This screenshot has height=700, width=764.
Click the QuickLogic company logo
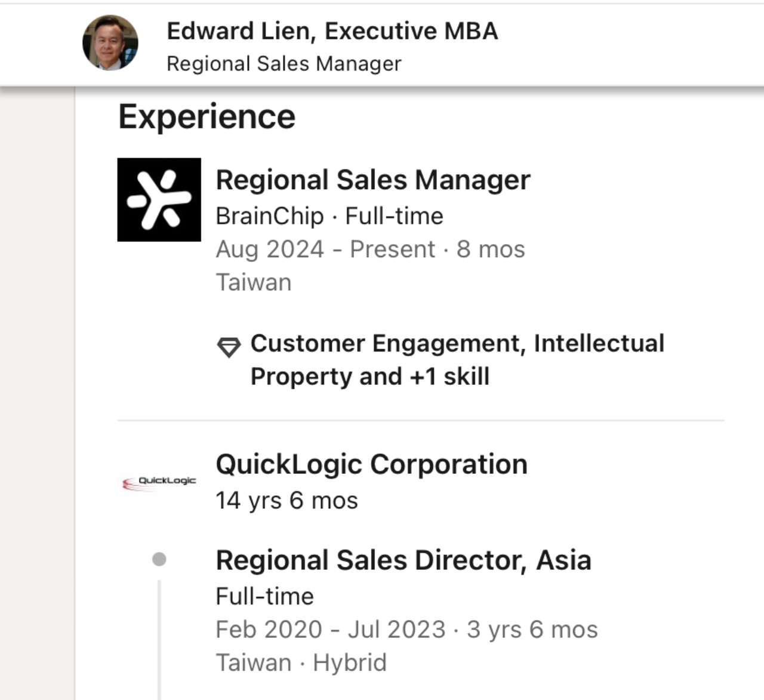tap(159, 482)
